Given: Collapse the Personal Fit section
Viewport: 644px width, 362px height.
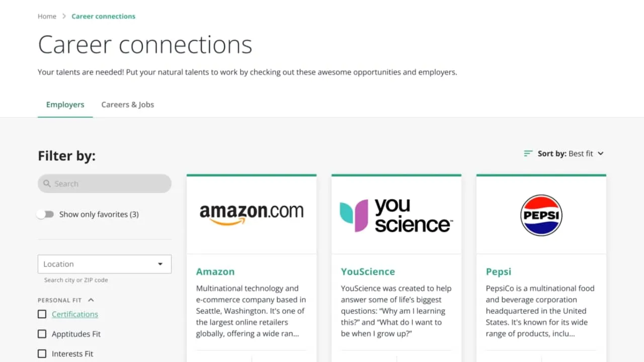Looking at the screenshot, I should coord(91,300).
